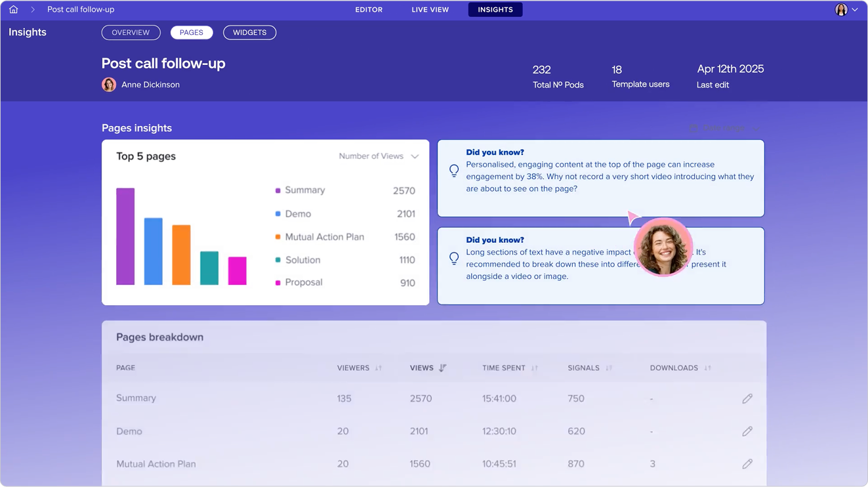Screen dimensions: 868x487
Task: Click the blue Demo legend marker
Action: pyautogui.click(x=278, y=214)
